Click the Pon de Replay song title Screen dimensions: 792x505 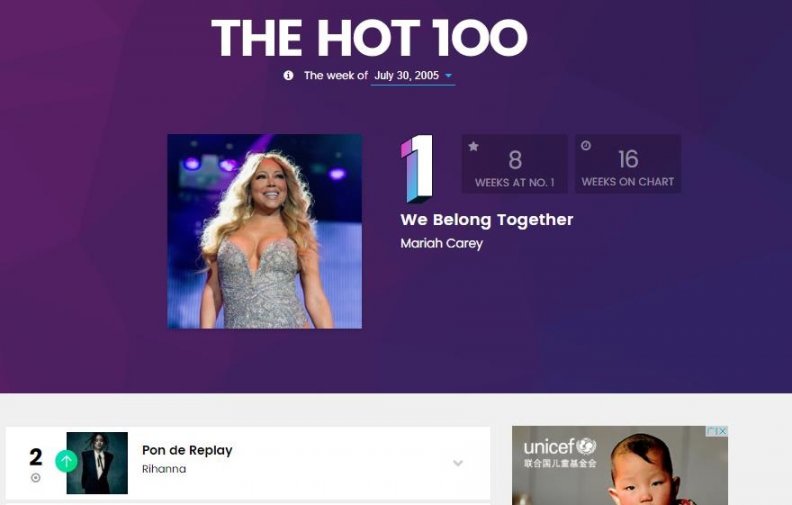(187, 450)
